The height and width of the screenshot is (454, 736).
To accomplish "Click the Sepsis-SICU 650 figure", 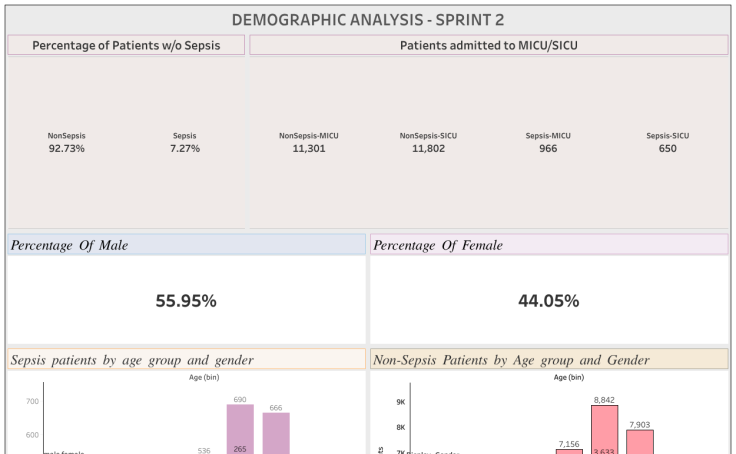I will pyautogui.click(x=667, y=148).
